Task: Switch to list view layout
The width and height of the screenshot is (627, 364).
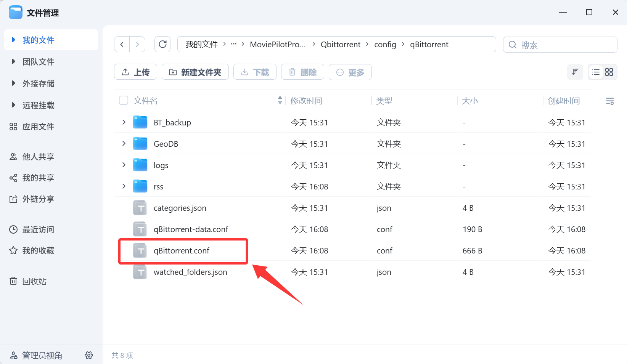Action: (x=596, y=72)
